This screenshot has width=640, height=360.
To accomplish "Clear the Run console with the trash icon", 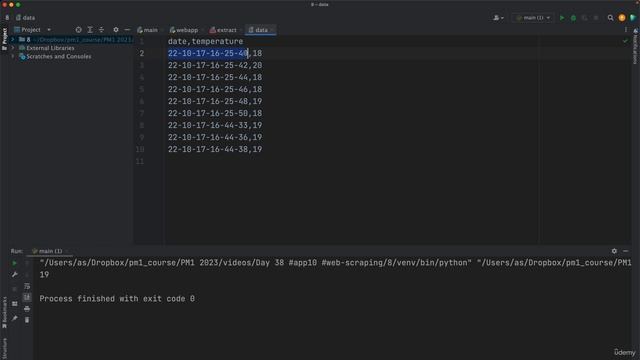I will [27, 320].
